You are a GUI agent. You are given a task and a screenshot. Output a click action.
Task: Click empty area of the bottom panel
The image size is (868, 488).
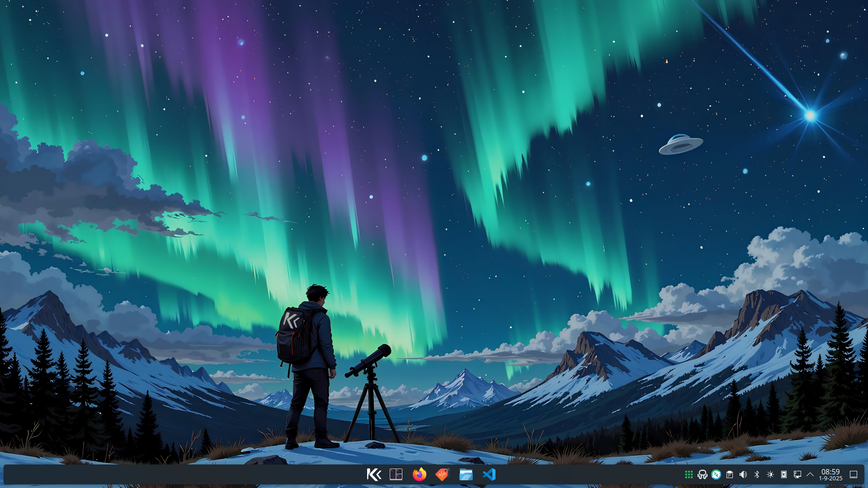181,474
